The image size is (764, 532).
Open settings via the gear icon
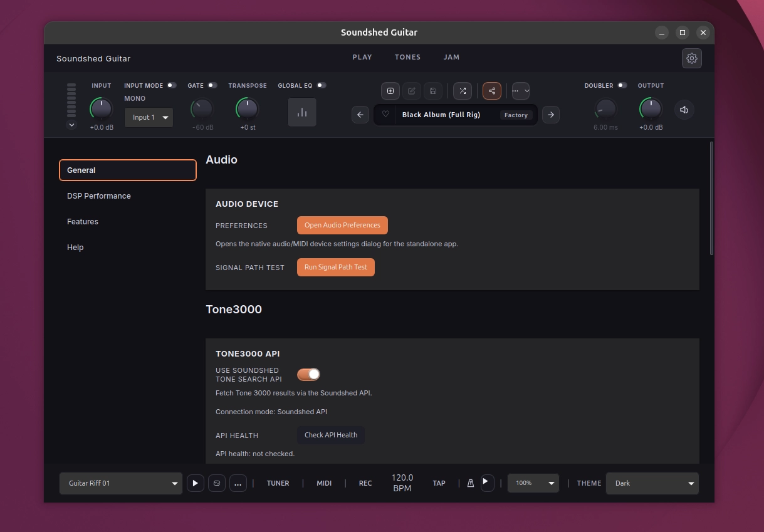pos(692,58)
